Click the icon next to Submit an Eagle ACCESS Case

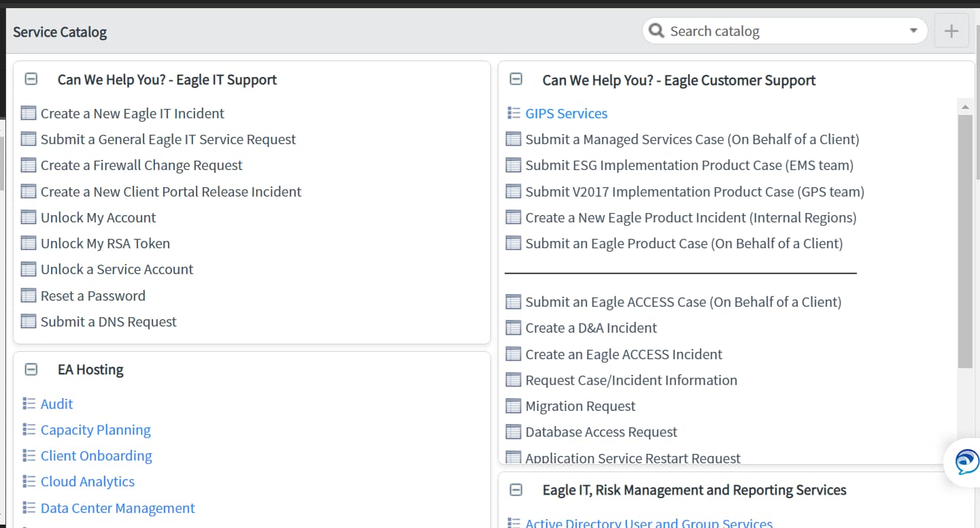[513, 301]
